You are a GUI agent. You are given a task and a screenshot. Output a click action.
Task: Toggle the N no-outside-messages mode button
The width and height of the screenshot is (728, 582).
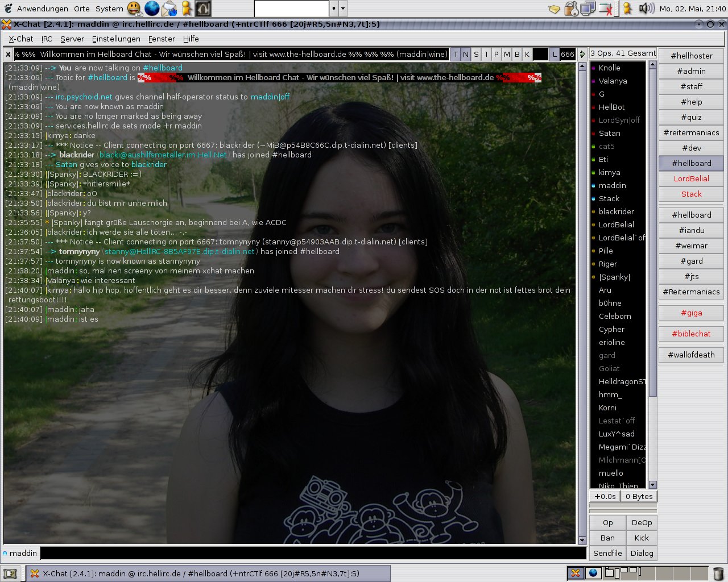coord(466,55)
